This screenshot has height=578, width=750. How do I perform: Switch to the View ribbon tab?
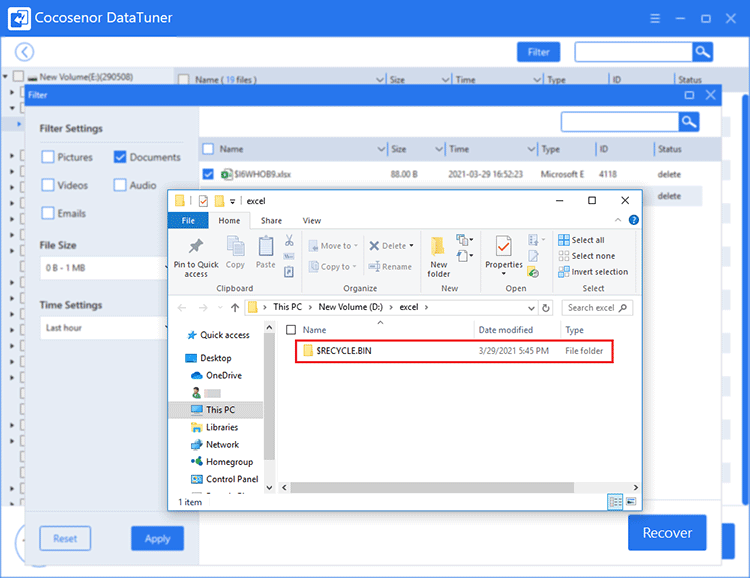point(312,221)
